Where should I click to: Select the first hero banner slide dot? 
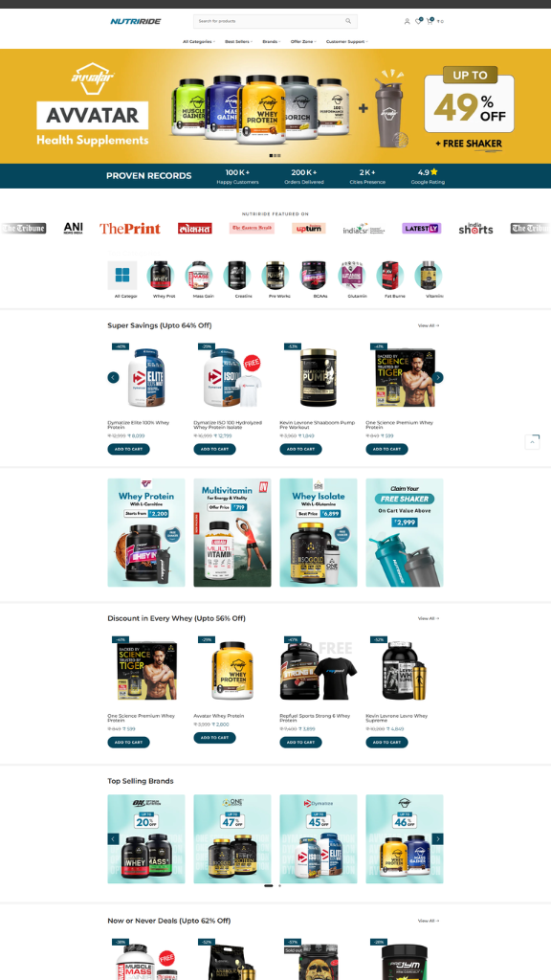click(271, 155)
